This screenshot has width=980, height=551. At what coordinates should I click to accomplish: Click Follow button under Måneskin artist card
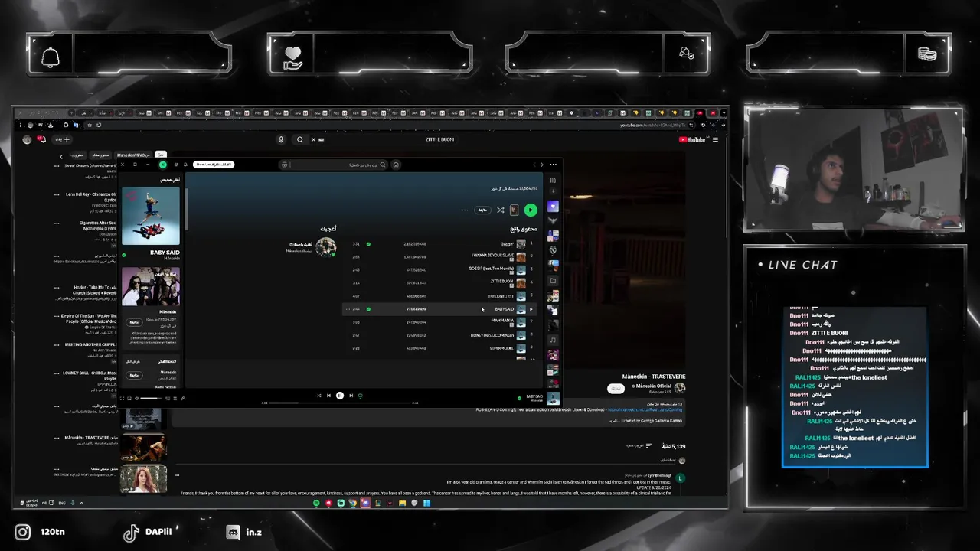click(x=135, y=322)
